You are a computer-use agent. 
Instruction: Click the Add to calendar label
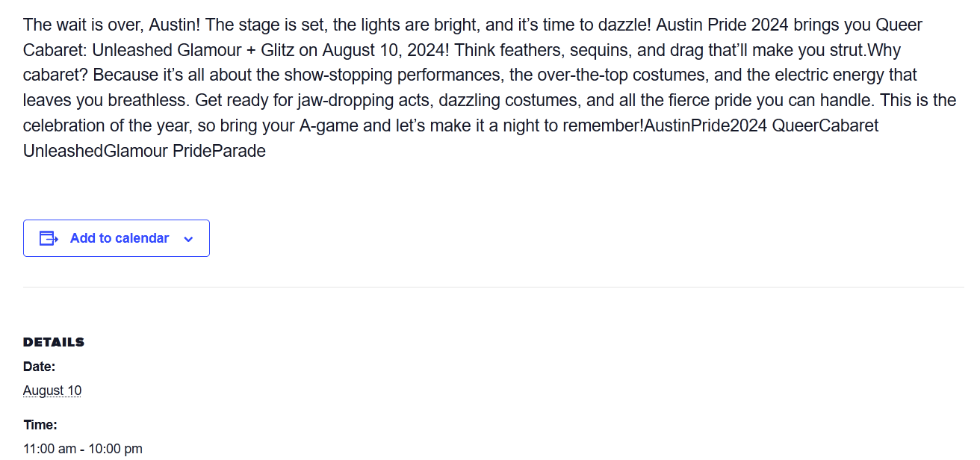coord(120,238)
